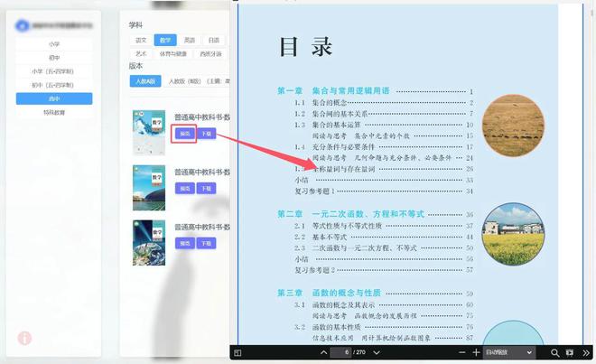Screen dimensions: 596x364
Task: Zoom out with the minus icon
Action: (x=461, y=352)
